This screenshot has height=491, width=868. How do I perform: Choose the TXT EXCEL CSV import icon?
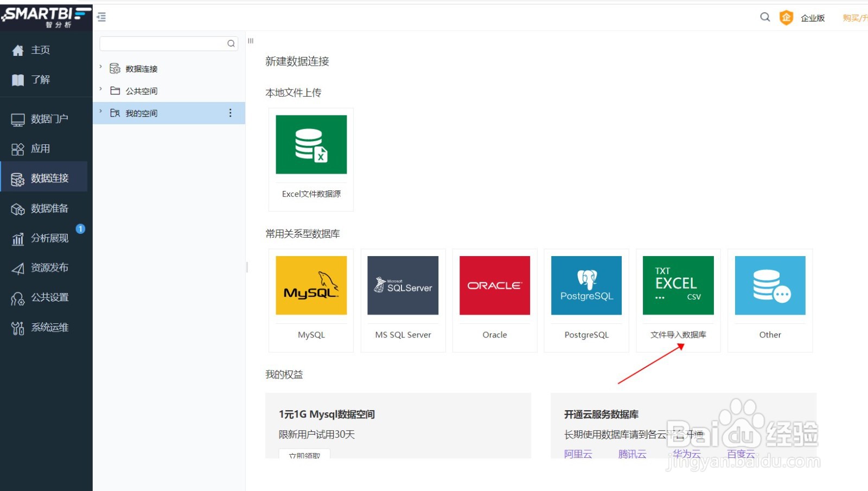click(x=678, y=285)
